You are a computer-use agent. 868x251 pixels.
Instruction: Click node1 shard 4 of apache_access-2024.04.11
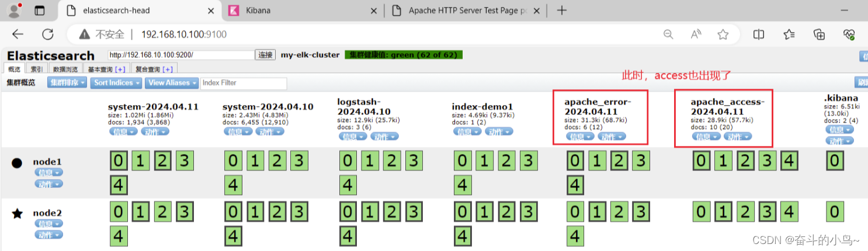click(x=789, y=161)
